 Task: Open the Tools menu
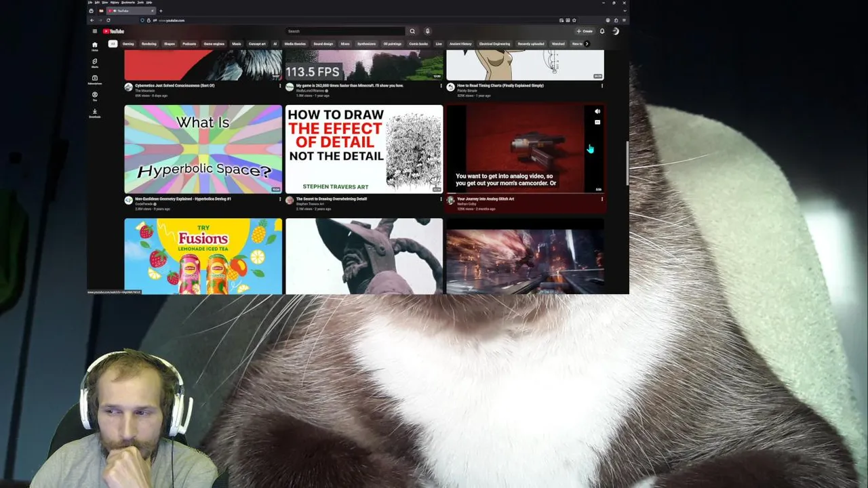[x=140, y=3]
